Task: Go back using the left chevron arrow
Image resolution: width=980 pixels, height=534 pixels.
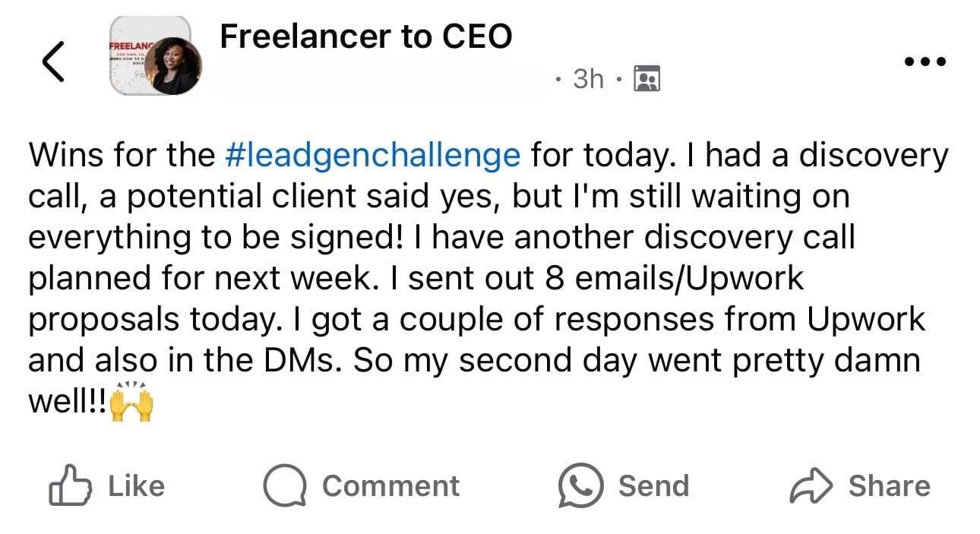Action: click(52, 61)
